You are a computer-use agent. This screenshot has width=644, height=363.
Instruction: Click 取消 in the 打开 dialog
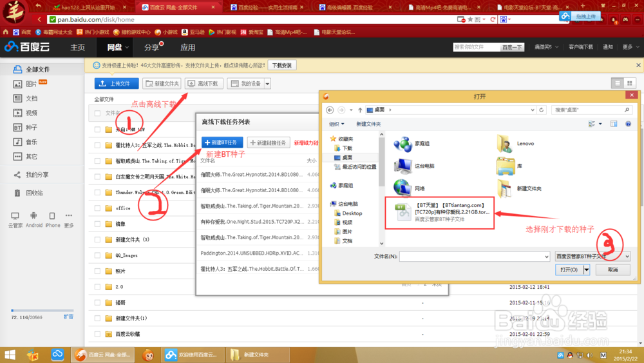613,270
